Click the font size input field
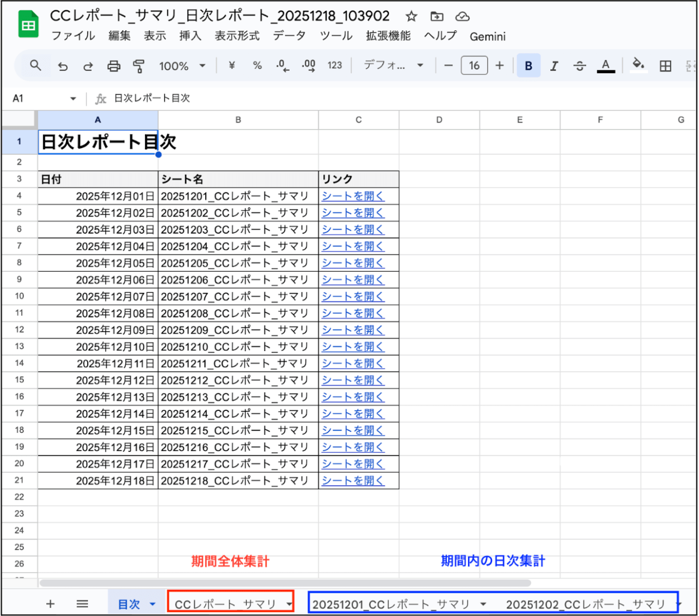The image size is (699, 616). coord(474,65)
